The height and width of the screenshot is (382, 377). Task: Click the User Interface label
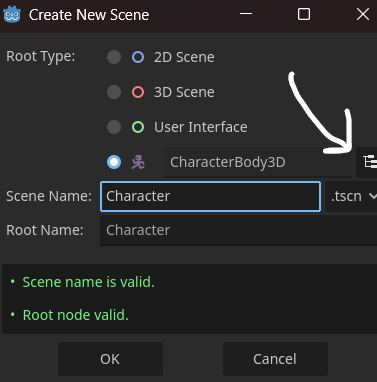(201, 127)
